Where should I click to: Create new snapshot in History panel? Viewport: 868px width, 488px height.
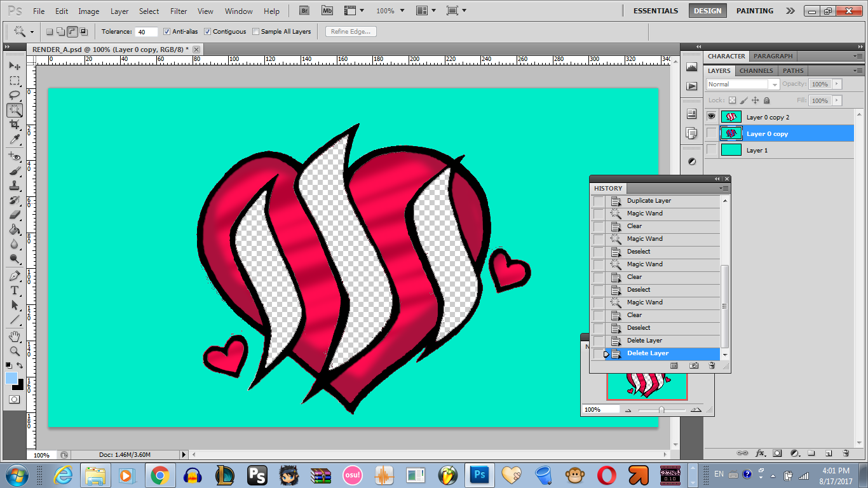pyautogui.click(x=694, y=365)
